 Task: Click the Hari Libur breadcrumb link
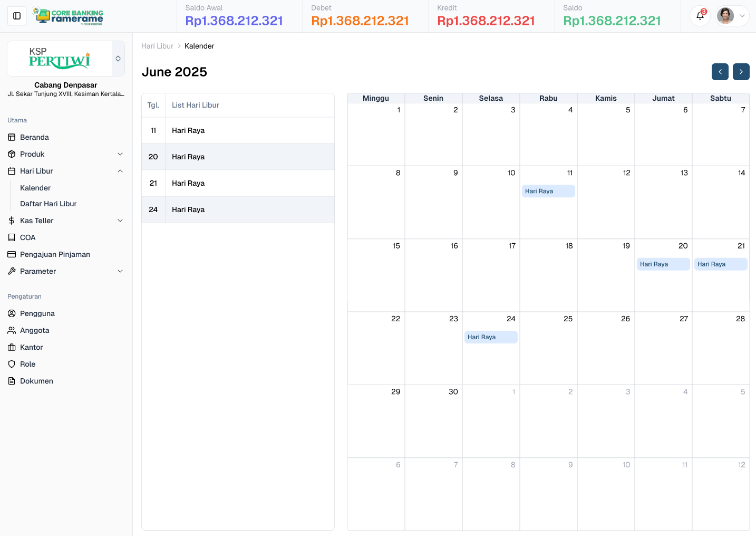click(x=157, y=46)
